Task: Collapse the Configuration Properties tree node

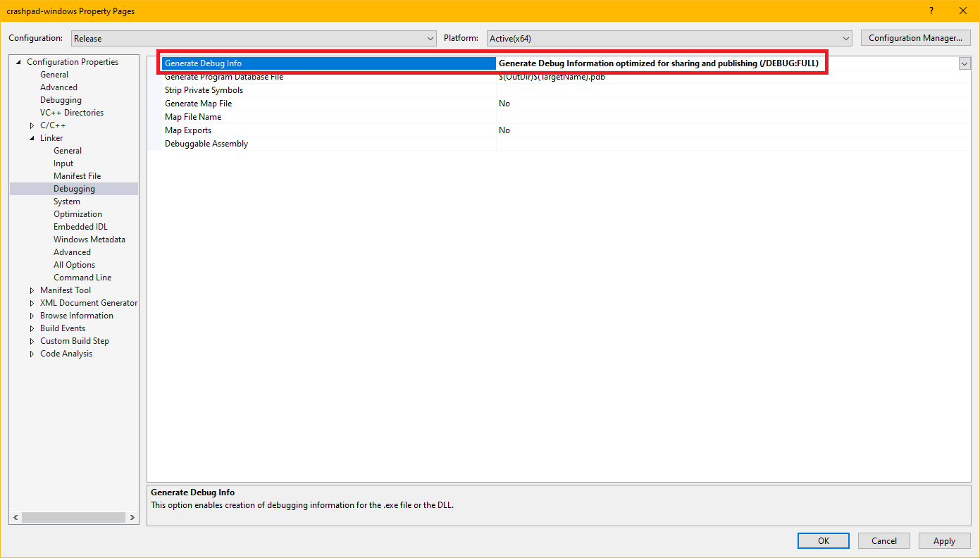Action: point(19,62)
